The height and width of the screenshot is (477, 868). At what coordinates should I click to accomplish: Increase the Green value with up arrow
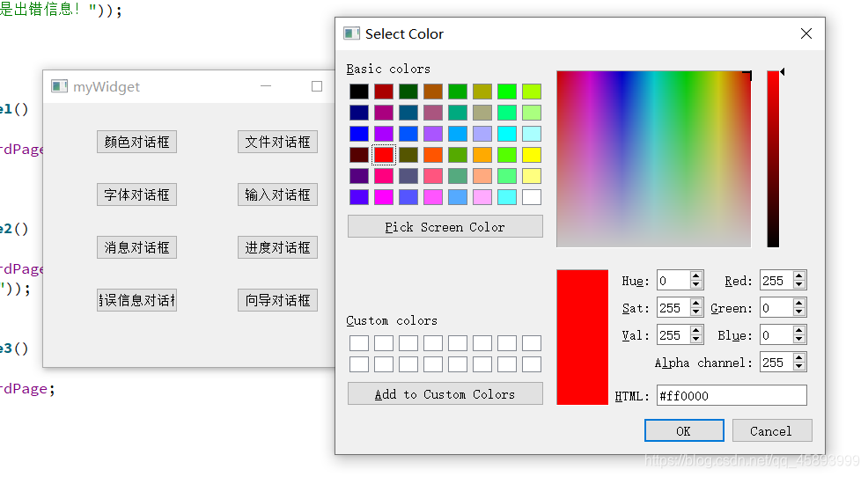click(798, 304)
